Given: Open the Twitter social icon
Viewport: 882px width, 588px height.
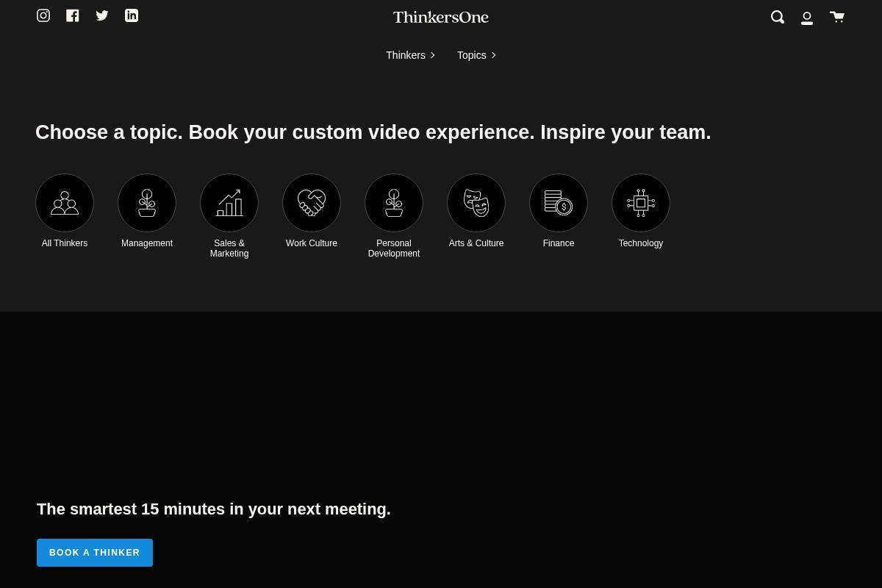Looking at the screenshot, I should pos(102,15).
